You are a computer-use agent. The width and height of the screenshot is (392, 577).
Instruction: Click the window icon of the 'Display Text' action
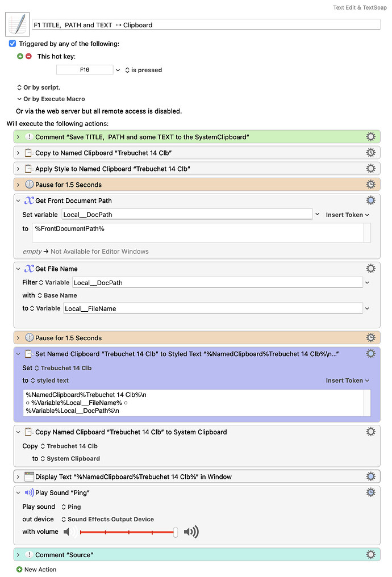[29, 476]
